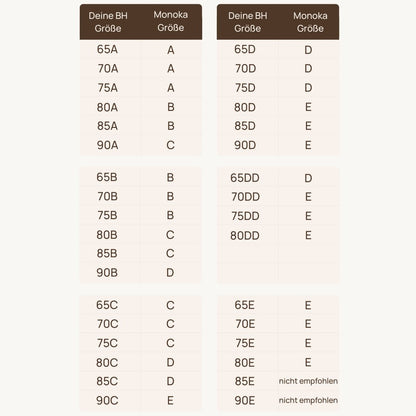Click the 90C size entry
Image resolution: width=416 pixels, height=416 pixels.
click(107, 400)
